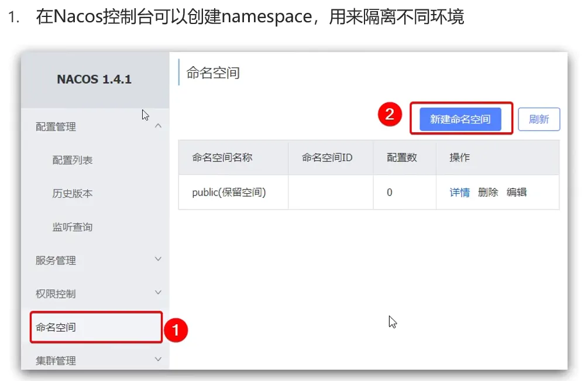Click the 命名空间ID column header

coord(327,157)
